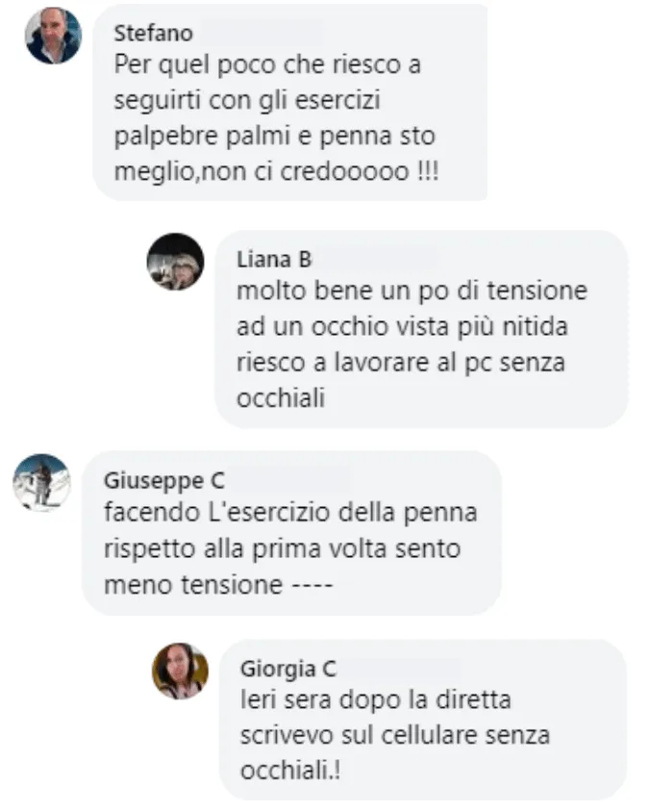Click the Giuseppe C commenter name

[164, 481]
